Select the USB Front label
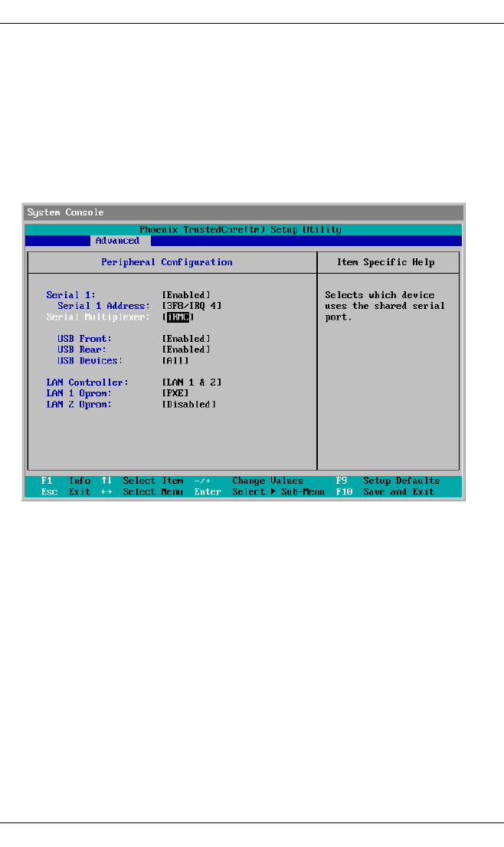 (x=85, y=339)
